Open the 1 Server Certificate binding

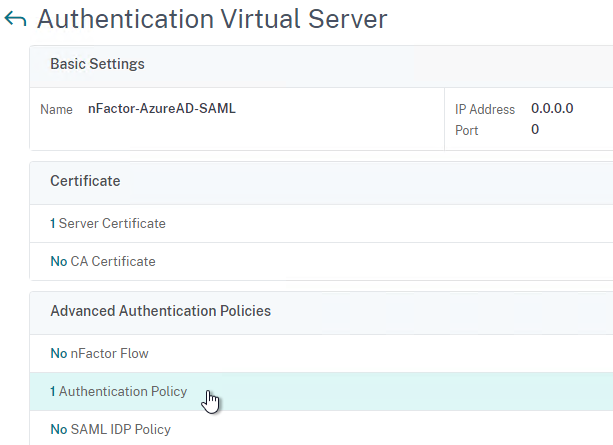point(321,223)
